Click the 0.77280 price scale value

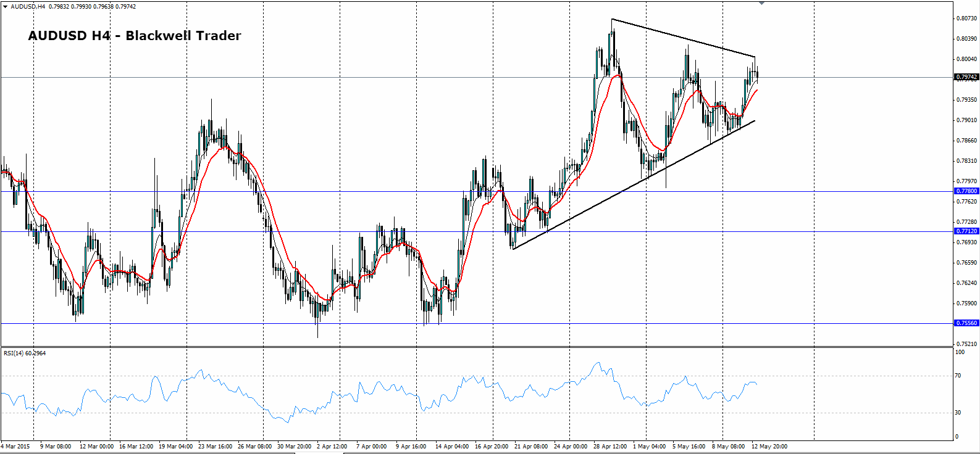[966, 222]
